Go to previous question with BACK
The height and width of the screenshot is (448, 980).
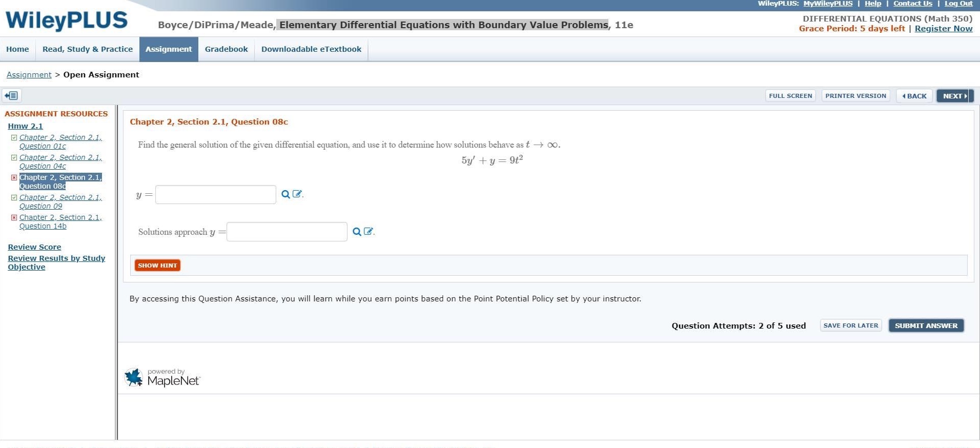coord(914,96)
